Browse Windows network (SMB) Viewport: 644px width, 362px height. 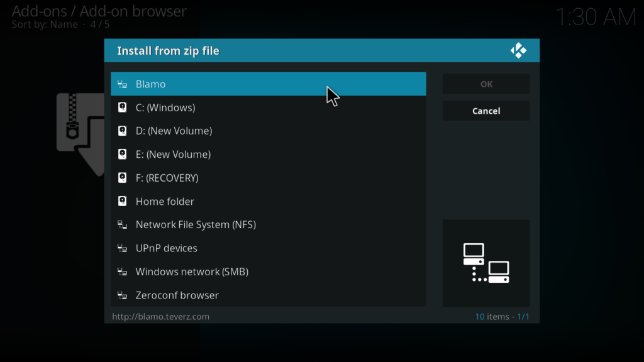click(268, 271)
